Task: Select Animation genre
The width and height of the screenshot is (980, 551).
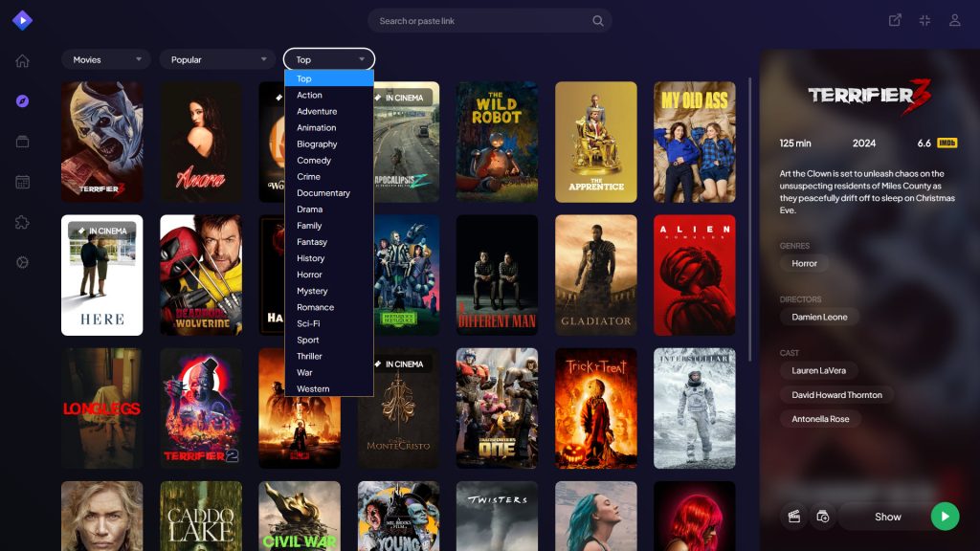Action: (x=329, y=127)
